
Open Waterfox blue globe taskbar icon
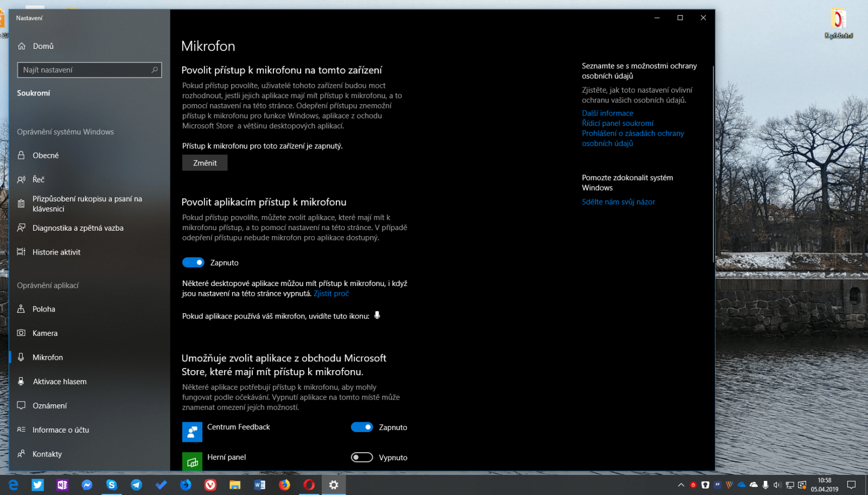186,485
